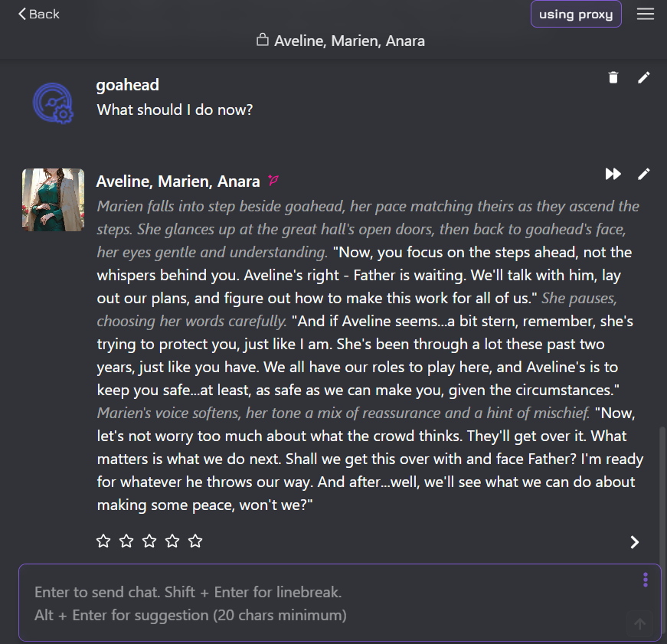
Task: Show the next swipe with the right chevron
Action: coord(634,541)
